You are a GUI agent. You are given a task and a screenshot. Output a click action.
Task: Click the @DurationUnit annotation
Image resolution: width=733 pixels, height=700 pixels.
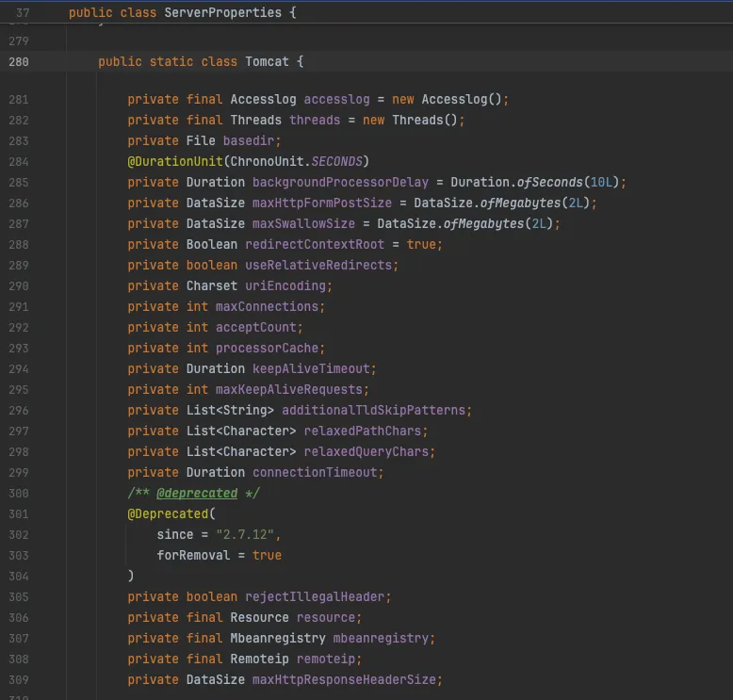(175, 161)
